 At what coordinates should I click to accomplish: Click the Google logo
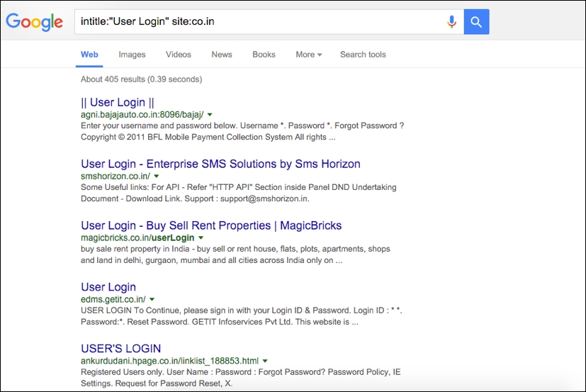coord(35,22)
